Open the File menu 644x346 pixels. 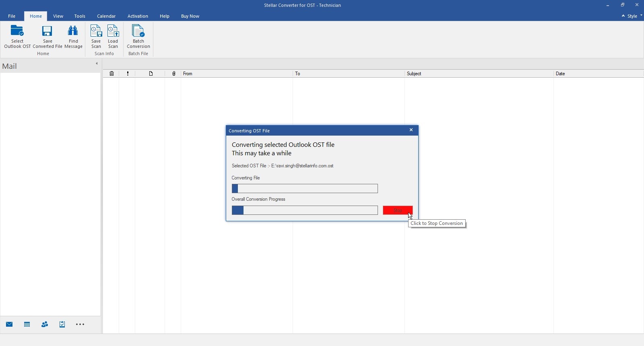[x=12, y=16]
